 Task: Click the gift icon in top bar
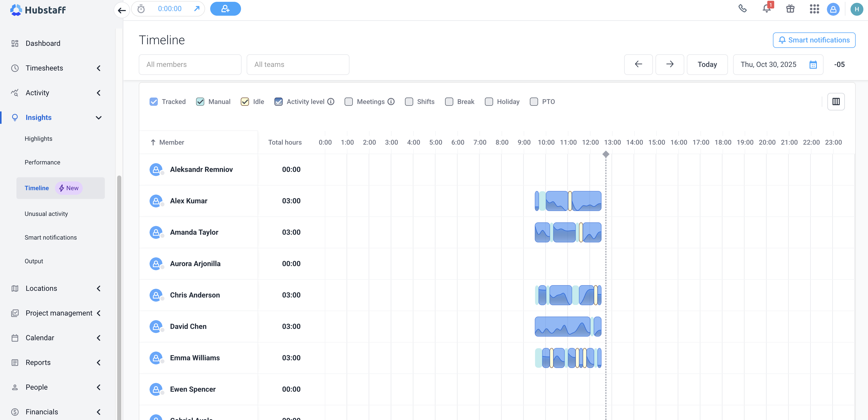790,9
